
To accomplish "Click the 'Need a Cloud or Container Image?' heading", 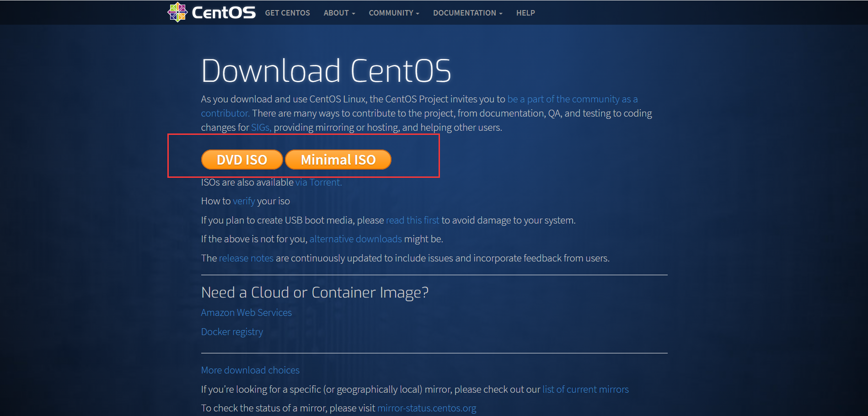I will (315, 293).
